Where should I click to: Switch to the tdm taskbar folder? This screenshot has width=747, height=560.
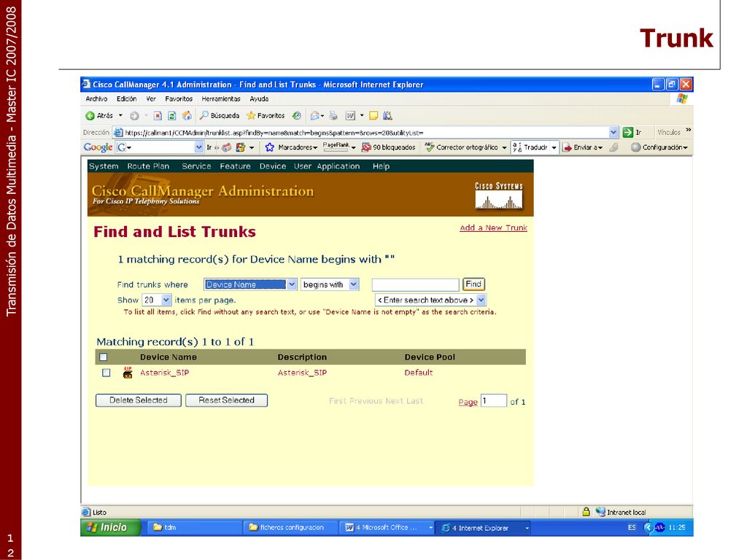(x=196, y=528)
